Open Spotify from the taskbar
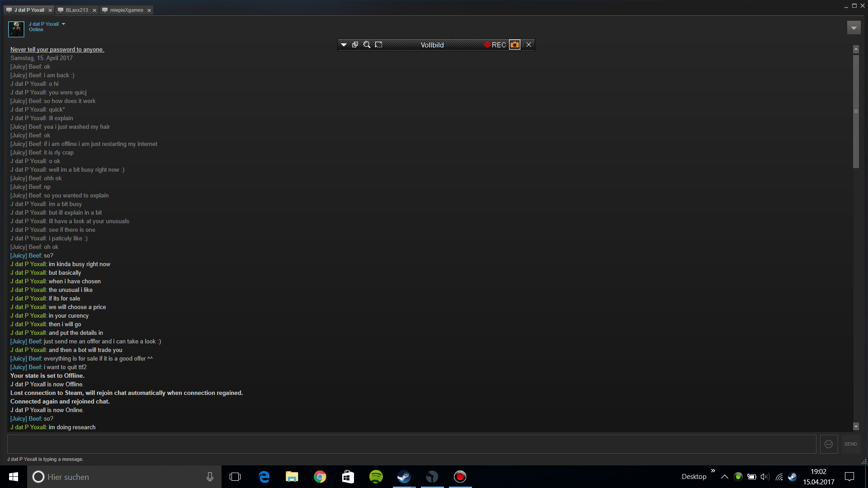 point(376,477)
